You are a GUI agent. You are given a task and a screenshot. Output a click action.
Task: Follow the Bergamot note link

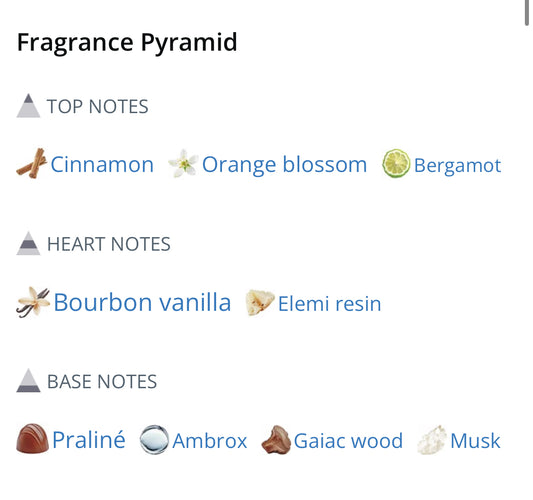[458, 166]
